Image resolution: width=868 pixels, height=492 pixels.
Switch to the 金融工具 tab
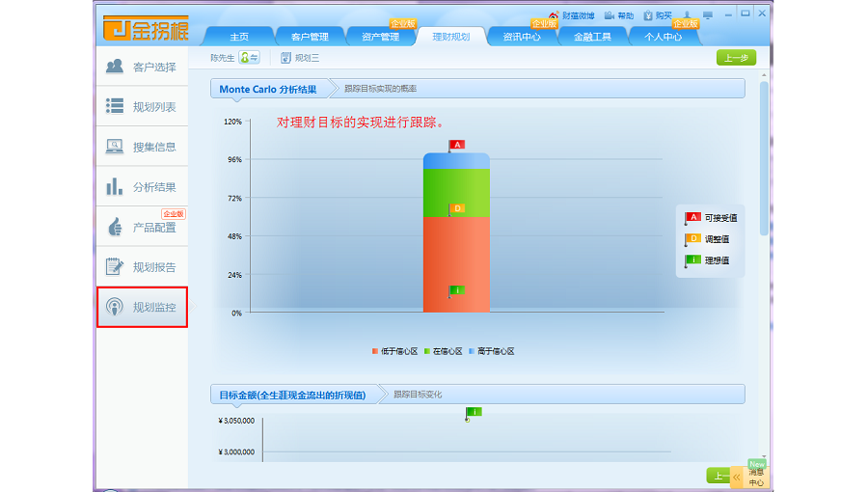point(592,37)
